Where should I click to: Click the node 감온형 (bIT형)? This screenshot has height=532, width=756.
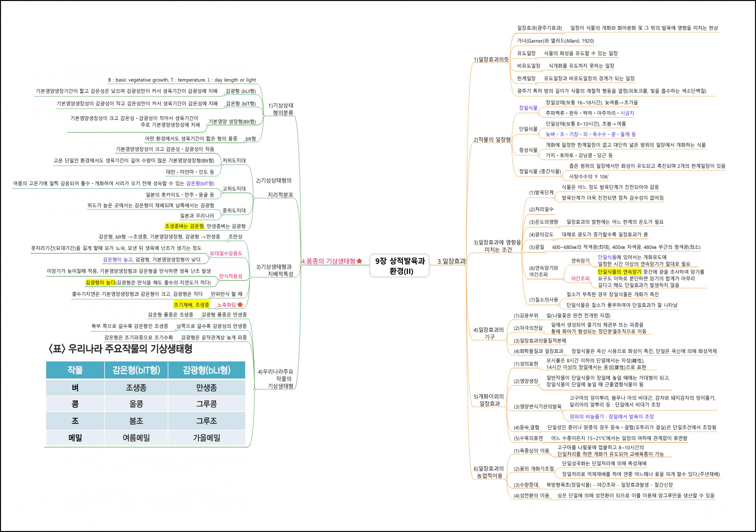tap(241, 103)
